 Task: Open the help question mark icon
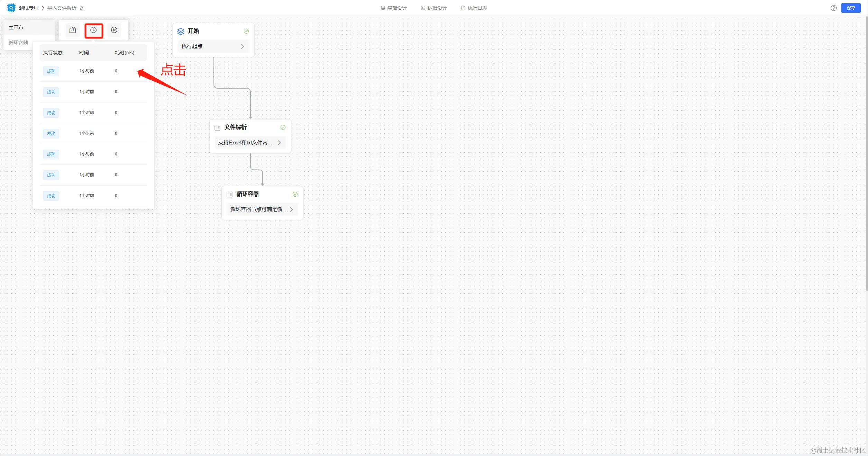tap(833, 8)
